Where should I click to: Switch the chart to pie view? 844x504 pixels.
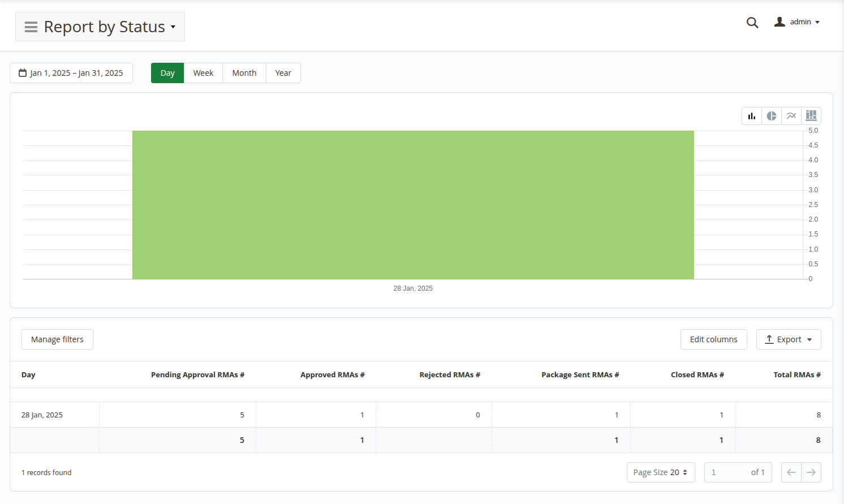(772, 115)
